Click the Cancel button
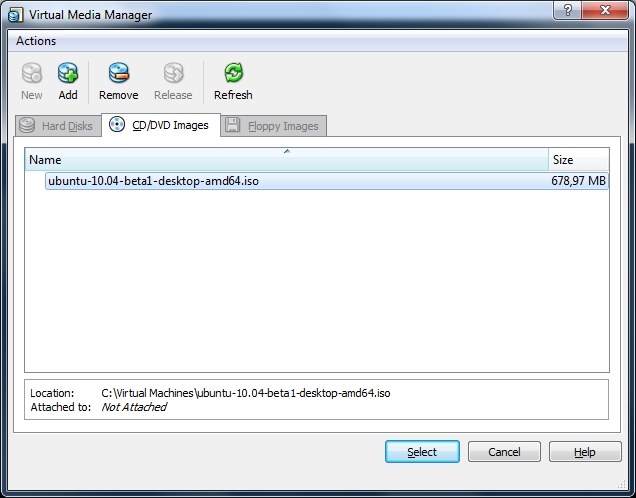 click(x=504, y=451)
